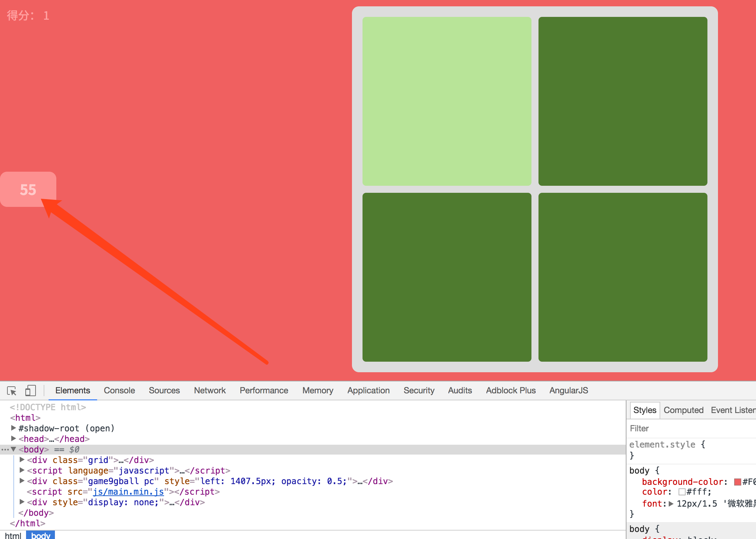Expand the font shorthand property arrow
Screen dimensions: 756x539
click(x=671, y=503)
